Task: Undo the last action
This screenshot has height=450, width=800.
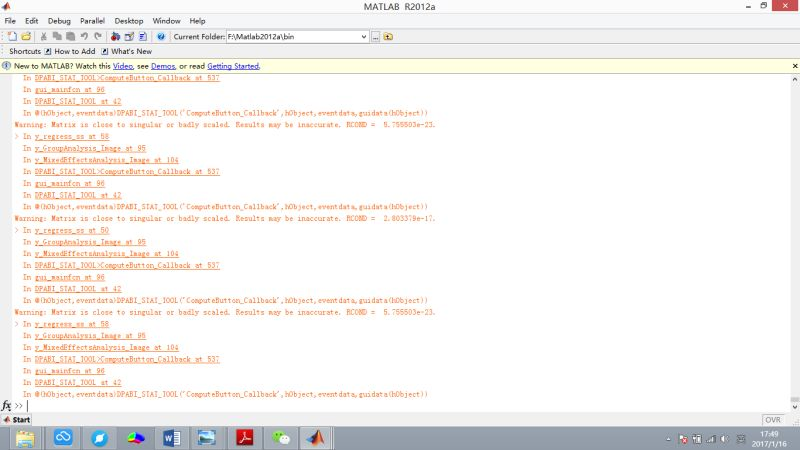Action: pyautogui.click(x=84, y=36)
